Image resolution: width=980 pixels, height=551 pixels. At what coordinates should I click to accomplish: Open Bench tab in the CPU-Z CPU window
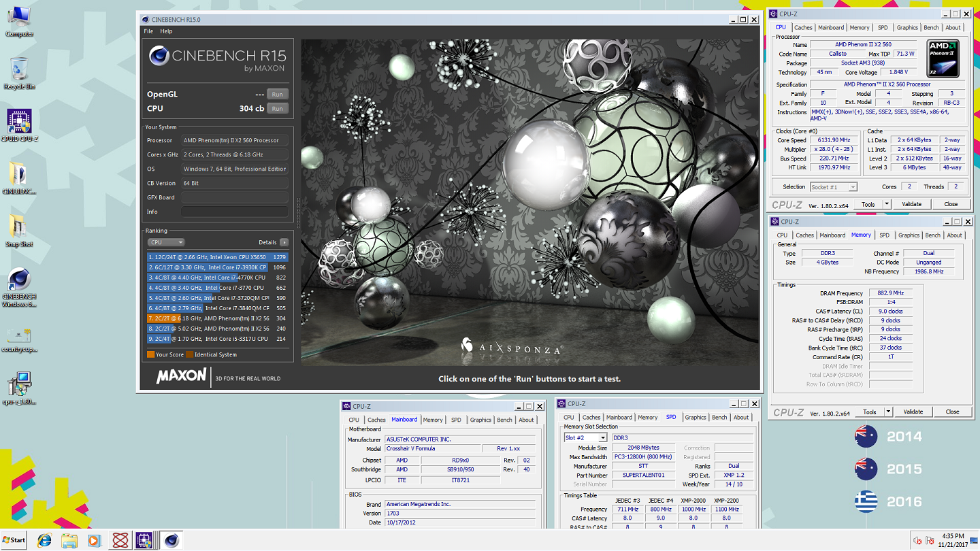[x=931, y=28]
